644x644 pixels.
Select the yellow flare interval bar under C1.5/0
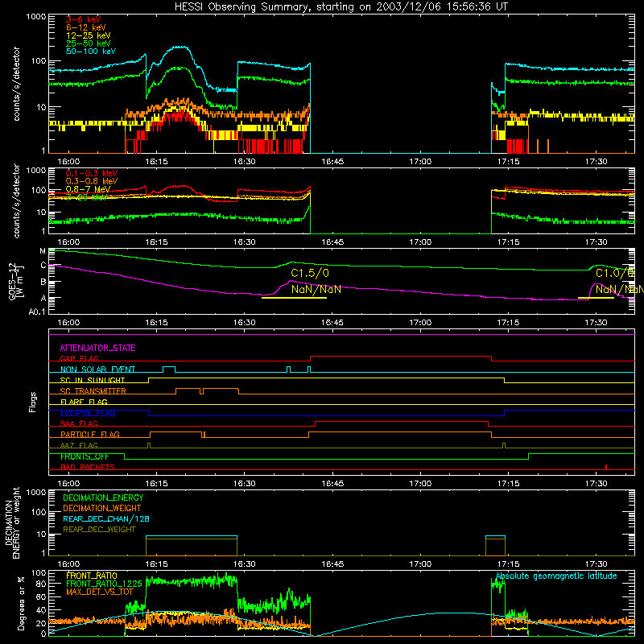coord(294,298)
